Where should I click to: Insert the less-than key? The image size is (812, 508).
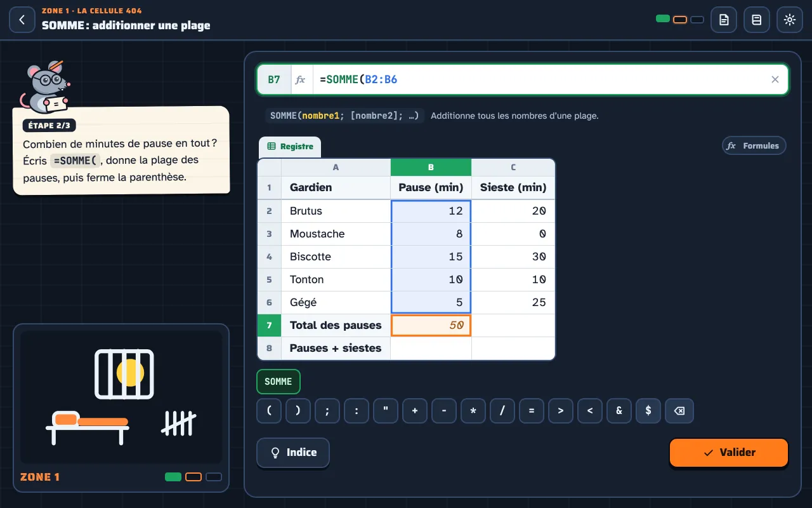[590, 411]
